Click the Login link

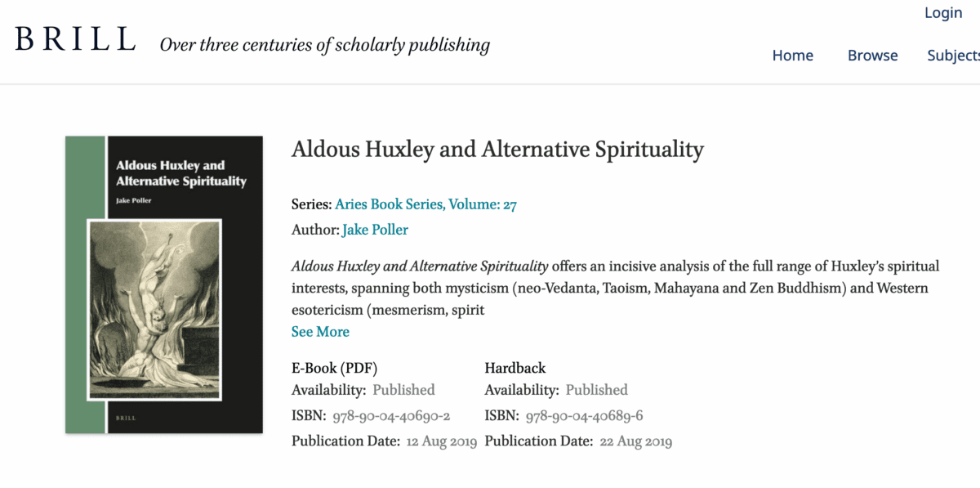[943, 12]
